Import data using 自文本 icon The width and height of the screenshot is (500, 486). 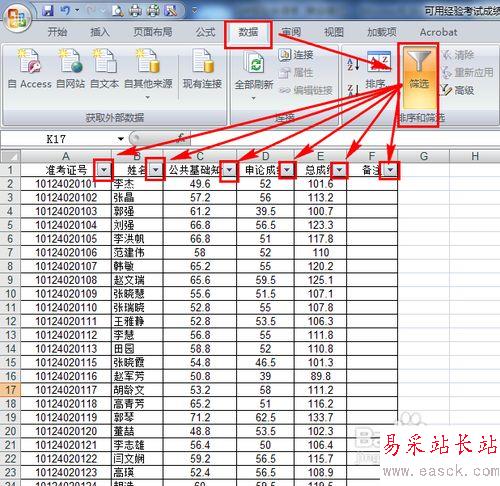(x=104, y=69)
